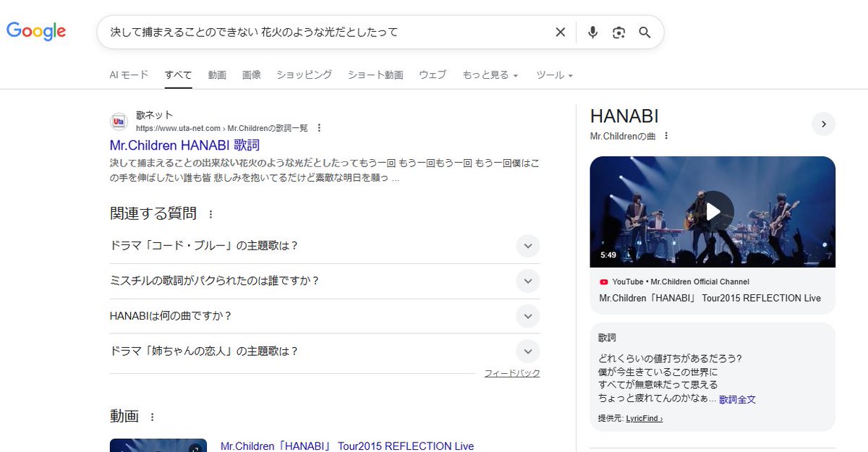Open three-dot menu beside 動画 heading
868x452 pixels.
pos(152,417)
